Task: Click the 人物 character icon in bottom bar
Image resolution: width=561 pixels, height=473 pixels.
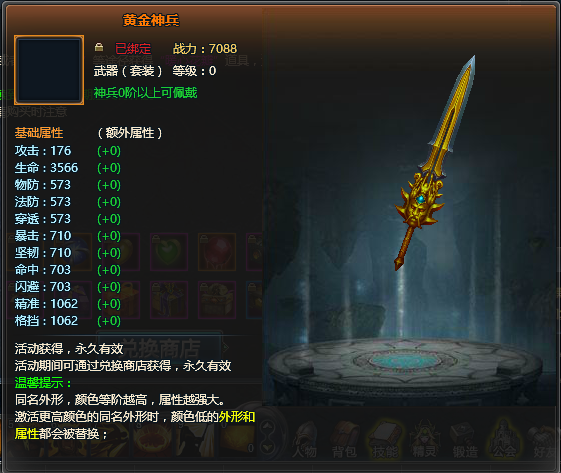Action: tap(305, 441)
